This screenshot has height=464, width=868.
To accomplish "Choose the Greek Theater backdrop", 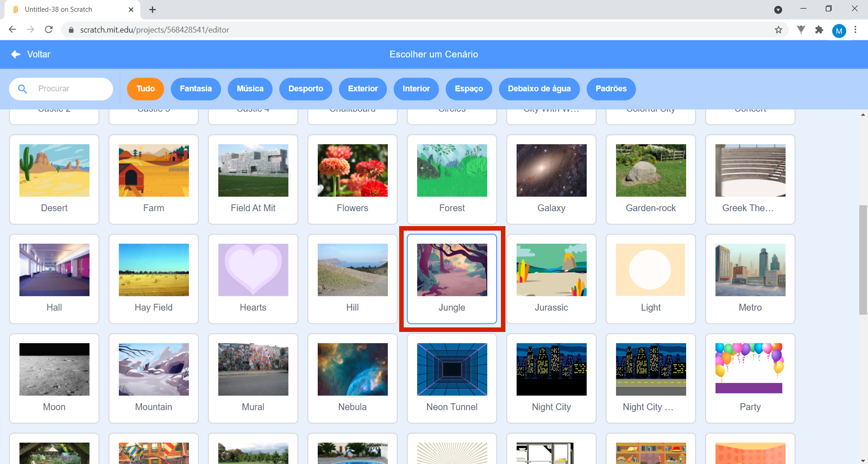I will point(750,180).
